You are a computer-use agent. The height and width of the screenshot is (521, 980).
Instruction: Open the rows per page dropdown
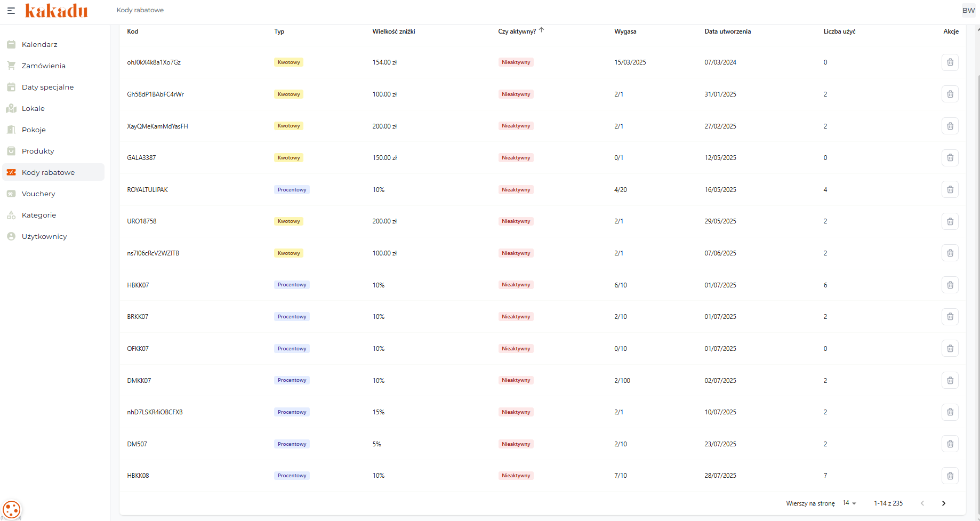tap(849, 503)
